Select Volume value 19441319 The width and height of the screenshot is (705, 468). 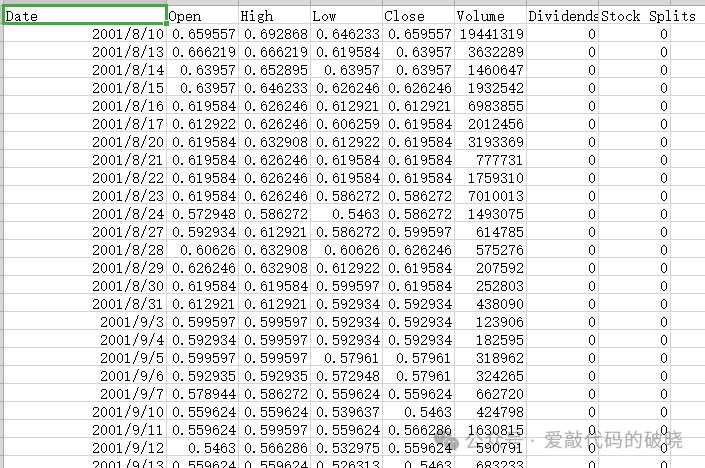pos(491,34)
